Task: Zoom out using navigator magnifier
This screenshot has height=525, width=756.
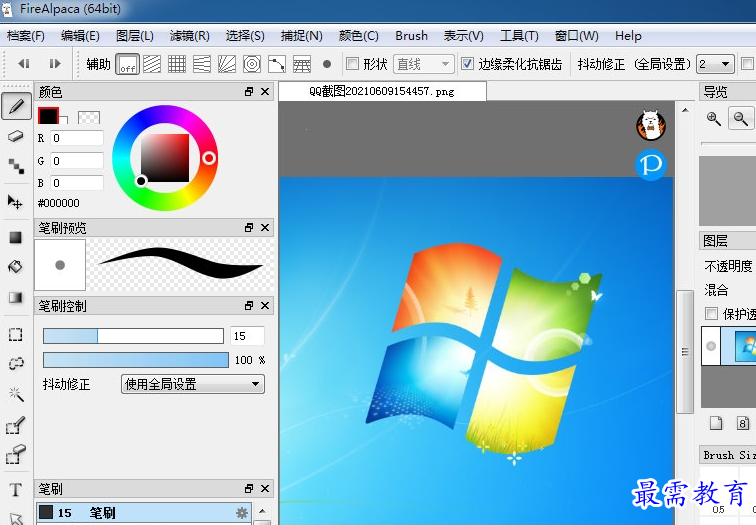Action: point(741,118)
